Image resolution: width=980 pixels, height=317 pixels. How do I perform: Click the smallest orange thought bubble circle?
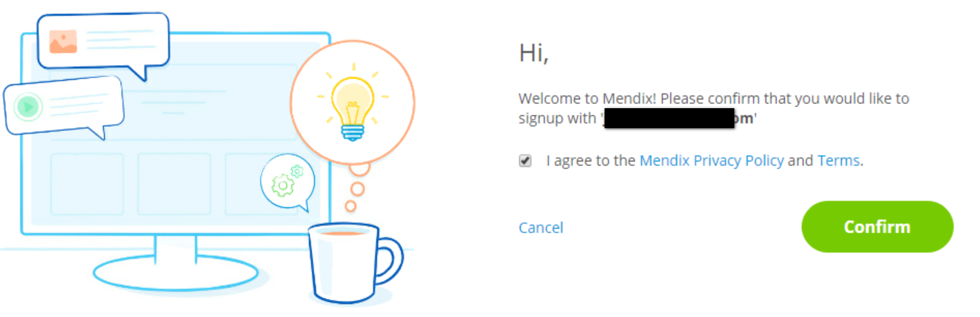pyautogui.click(x=351, y=205)
